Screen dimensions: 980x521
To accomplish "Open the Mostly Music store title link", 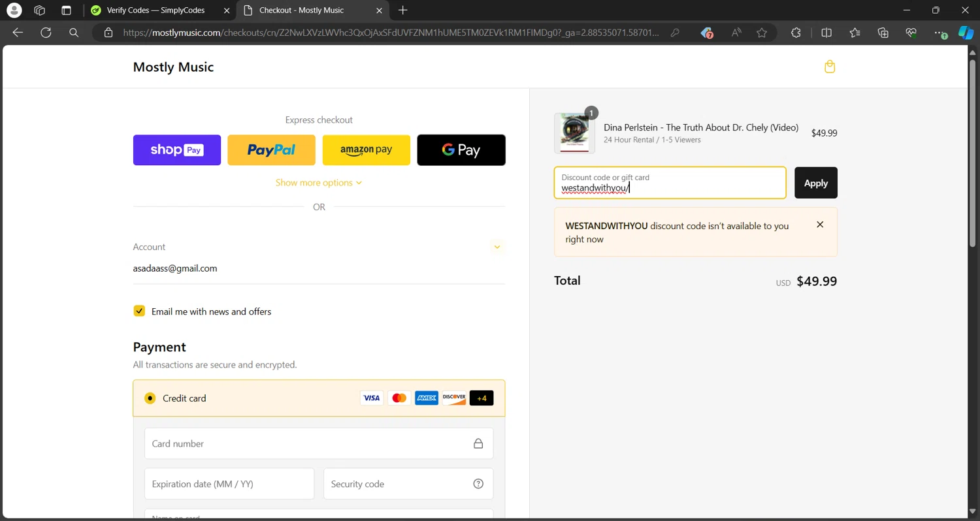I will coord(173,67).
